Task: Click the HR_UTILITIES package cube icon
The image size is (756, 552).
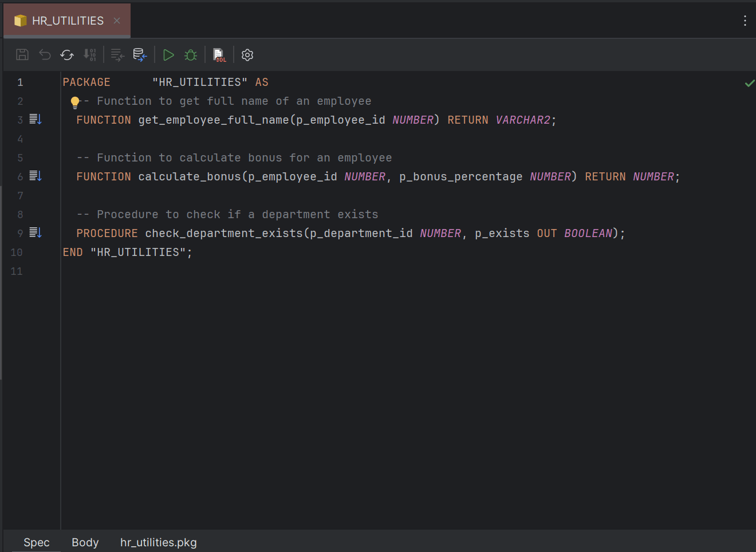Action: click(x=21, y=20)
